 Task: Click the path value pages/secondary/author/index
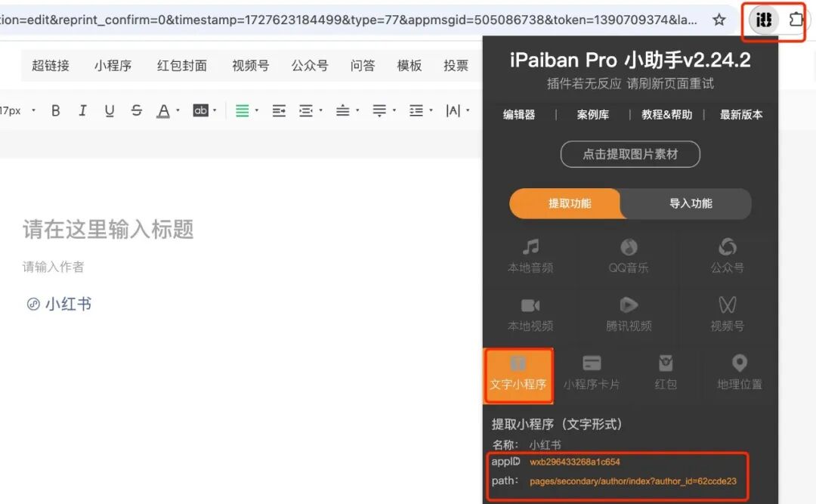click(633, 481)
